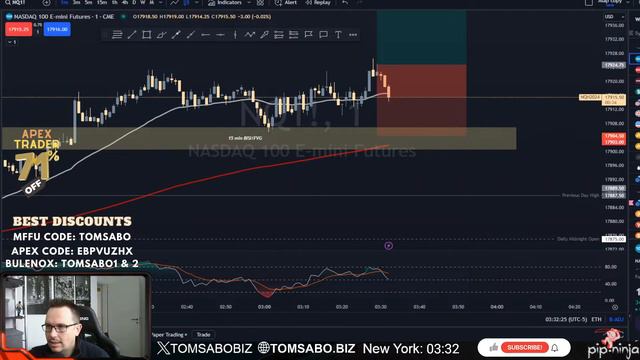The height and width of the screenshot is (360, 640).
Task: Click the 03:00 label on time axis
Action: click(264, 307)
